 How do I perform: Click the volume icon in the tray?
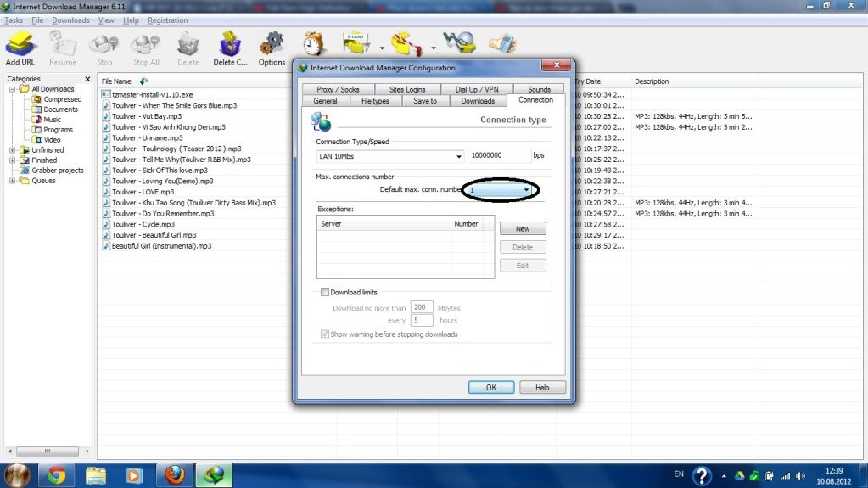(800, 476)
